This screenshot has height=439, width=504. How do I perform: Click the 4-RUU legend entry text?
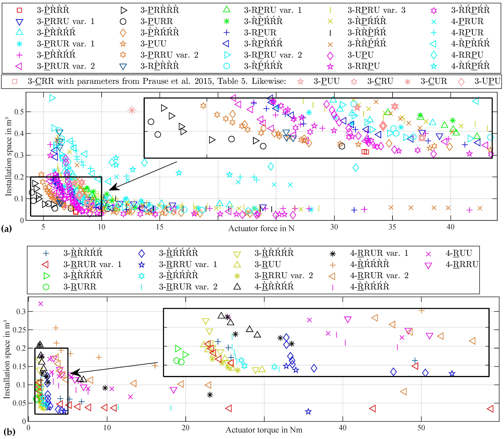[459, 253]
